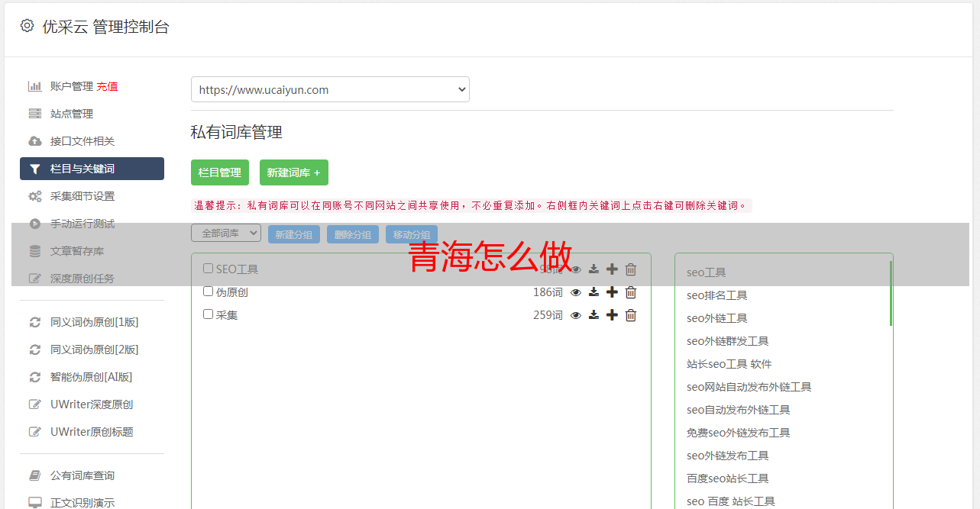980x509 pixels.
Task: Click the bar chart icon next to 账户管理
Action: [35, 86]
